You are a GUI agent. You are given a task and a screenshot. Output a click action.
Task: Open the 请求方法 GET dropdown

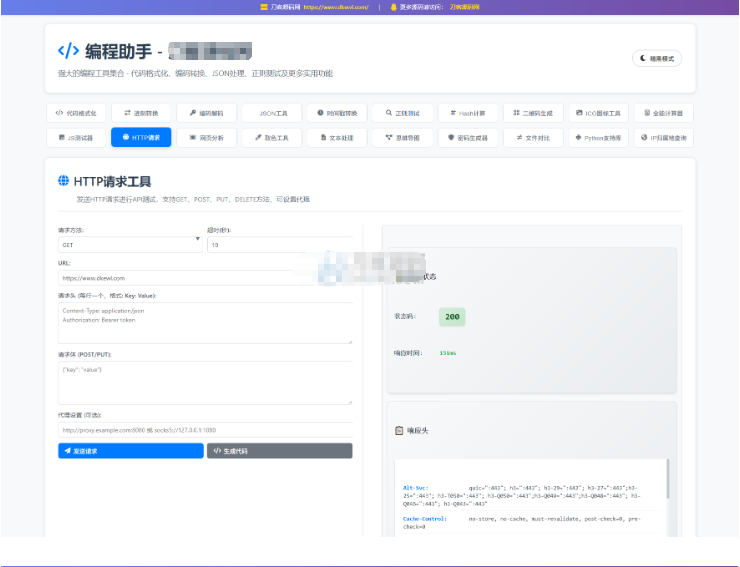130,245
